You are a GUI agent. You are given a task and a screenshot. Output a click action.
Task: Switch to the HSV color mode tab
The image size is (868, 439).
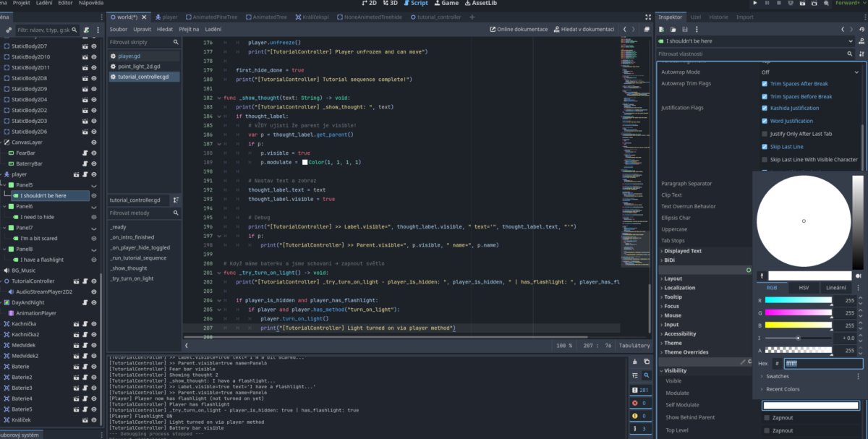click(804, 287)
